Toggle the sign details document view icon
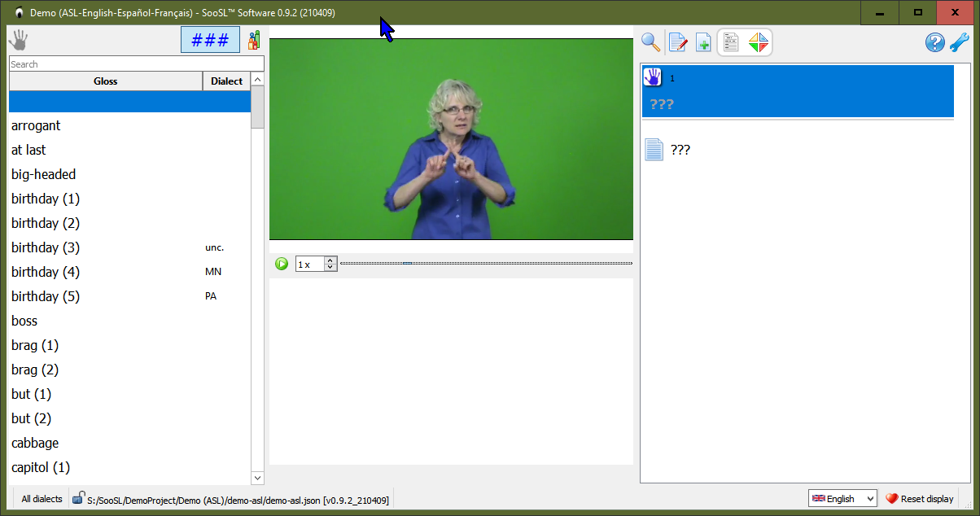The image size is (980, 516). pos(732,42)
